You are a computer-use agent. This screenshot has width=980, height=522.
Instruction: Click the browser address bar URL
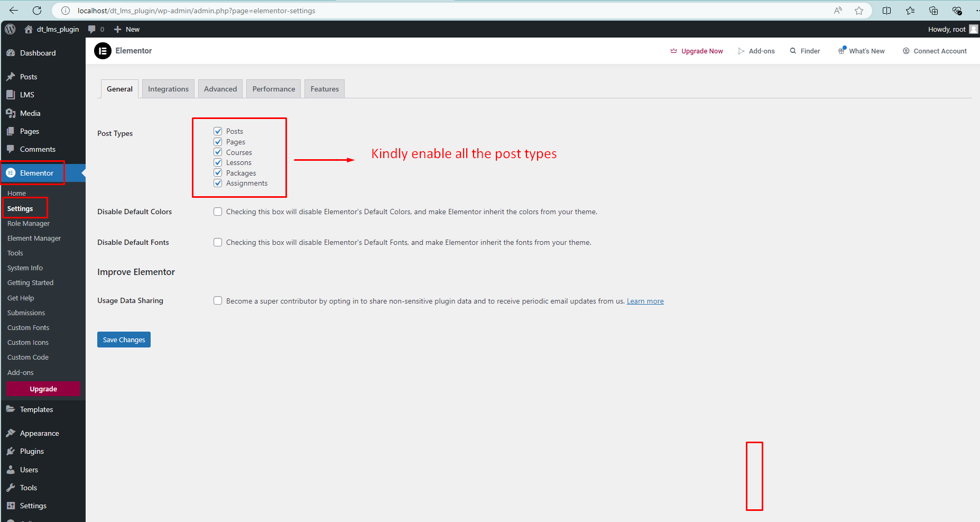click(196, 11)
